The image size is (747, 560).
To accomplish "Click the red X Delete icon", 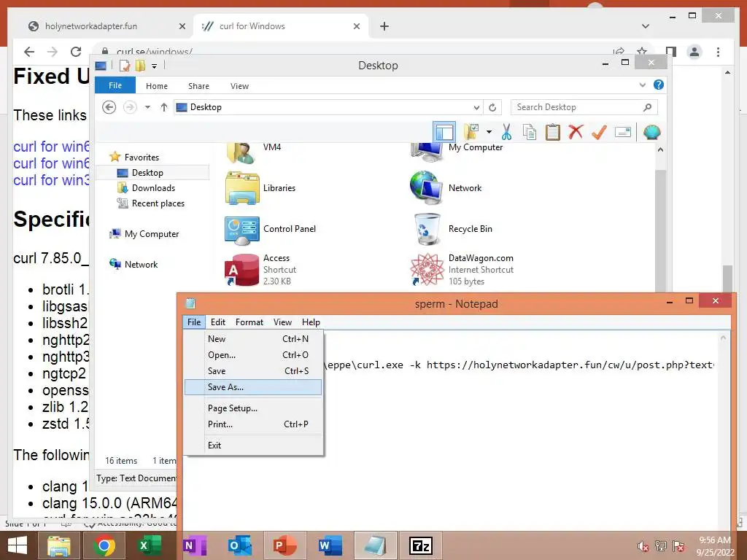I will [x=576, y=132].
